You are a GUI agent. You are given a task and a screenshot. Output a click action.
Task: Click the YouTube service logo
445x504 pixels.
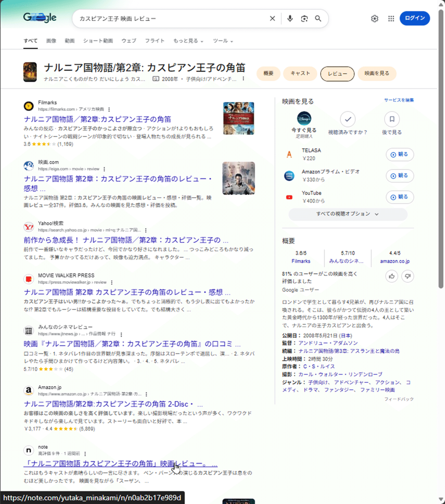289,197
